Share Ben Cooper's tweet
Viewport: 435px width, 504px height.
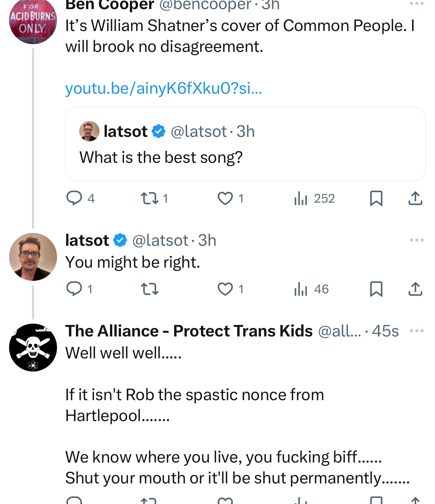coord(415,198)
